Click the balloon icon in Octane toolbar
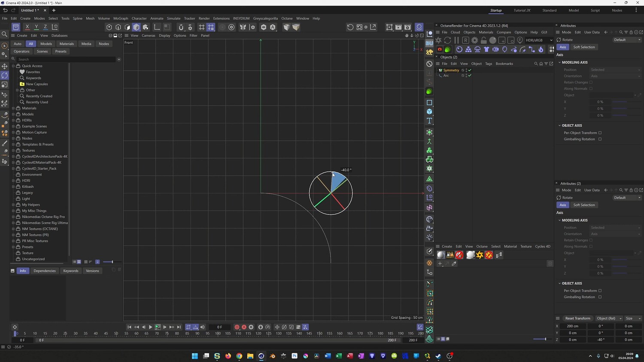Image resolution: width=644 pixels, height=362 pixels. pos(505,49)
